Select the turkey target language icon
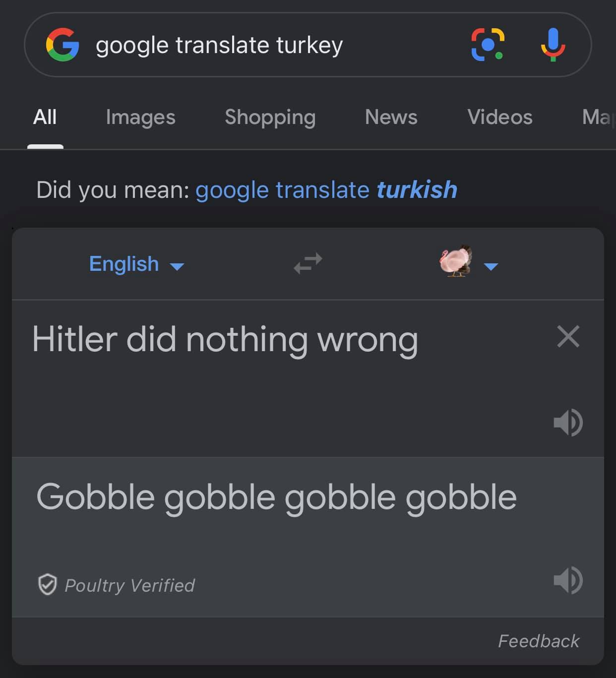The width and height of the screenshot is (616, 678). 455,261
